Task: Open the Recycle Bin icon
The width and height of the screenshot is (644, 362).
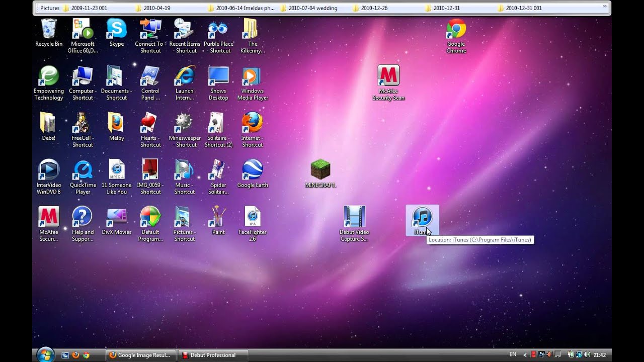Action: point(49,33)
